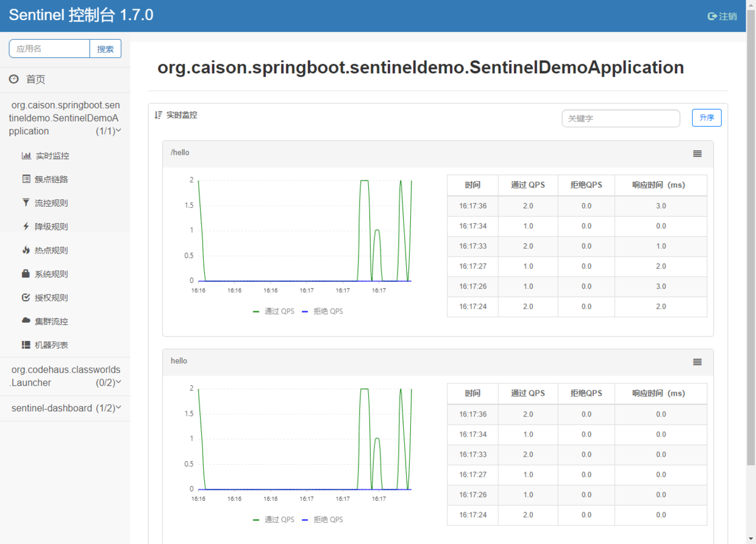
Task: Click the 拒绝QPS header in hello table
Action: pyautogui.click(x=587, y=393)
